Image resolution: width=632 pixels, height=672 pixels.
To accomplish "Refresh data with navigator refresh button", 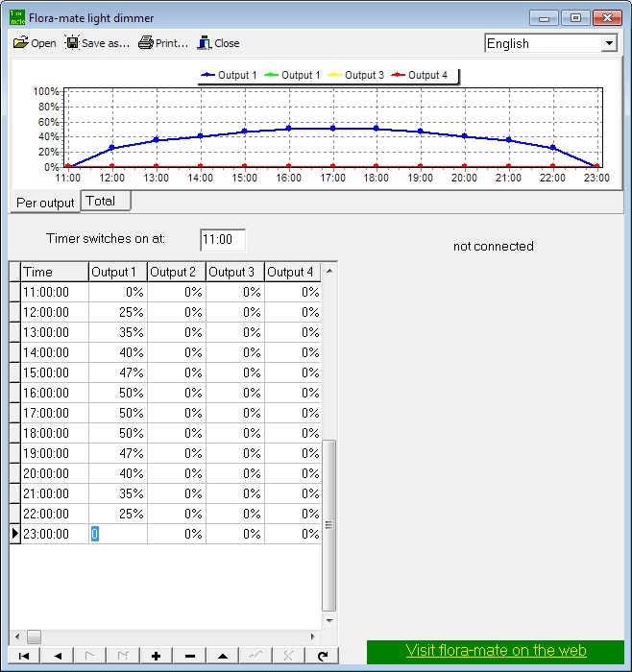I will 321,656.
